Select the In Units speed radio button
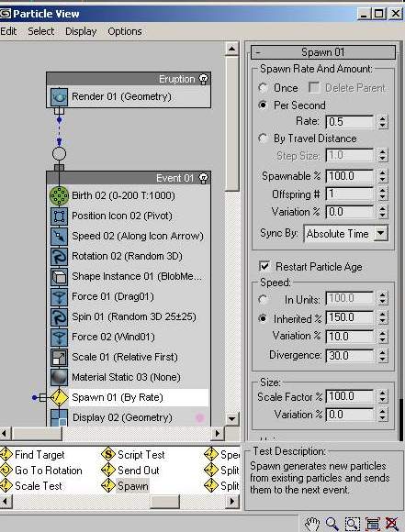Viewport: 405px width, 532px height. (x=263, y=299)
